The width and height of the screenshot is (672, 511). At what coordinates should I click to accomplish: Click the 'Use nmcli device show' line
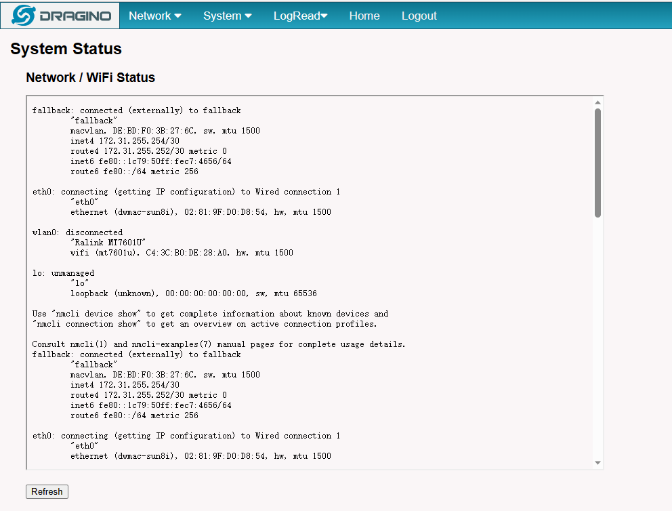[x=210, y=314]
